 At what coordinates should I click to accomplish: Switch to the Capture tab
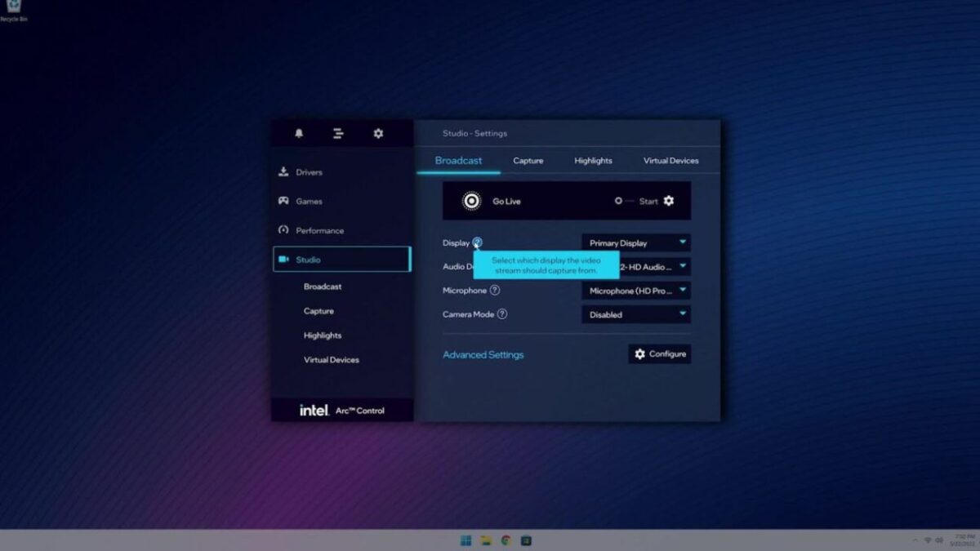pyautogui.click(x=528, y=160)
